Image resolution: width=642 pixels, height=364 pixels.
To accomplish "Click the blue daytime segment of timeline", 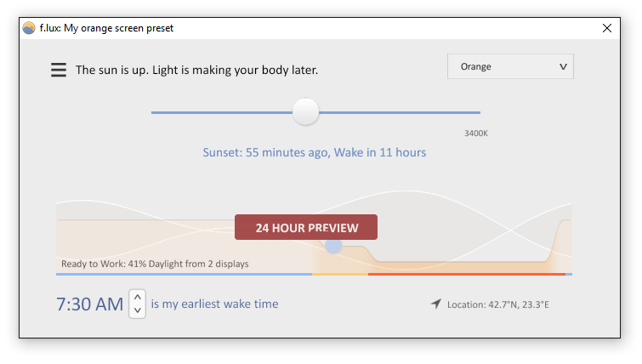I will [184, 274].
